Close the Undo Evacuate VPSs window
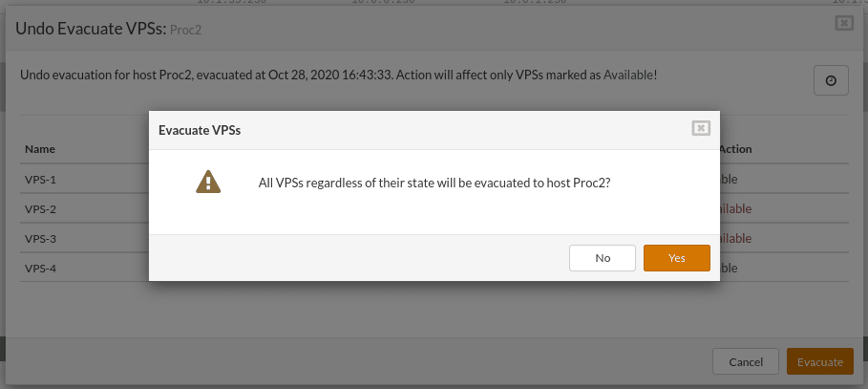 click(843, 23)
